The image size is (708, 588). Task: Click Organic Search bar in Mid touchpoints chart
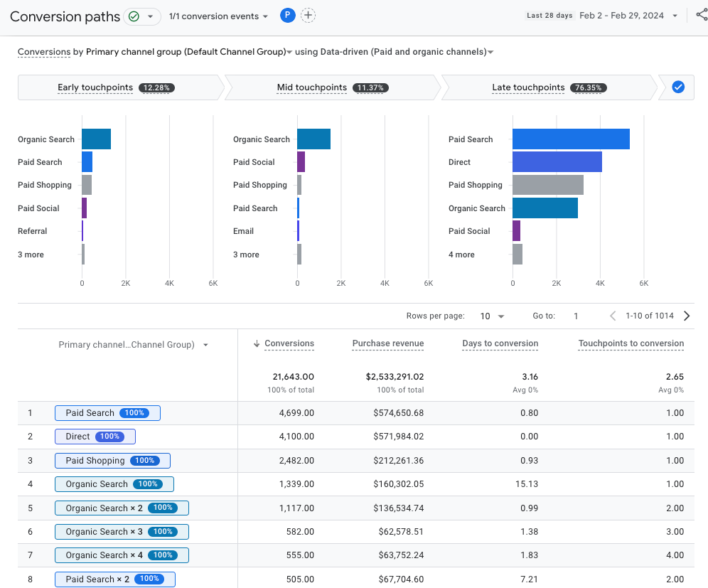click(313, 139)
